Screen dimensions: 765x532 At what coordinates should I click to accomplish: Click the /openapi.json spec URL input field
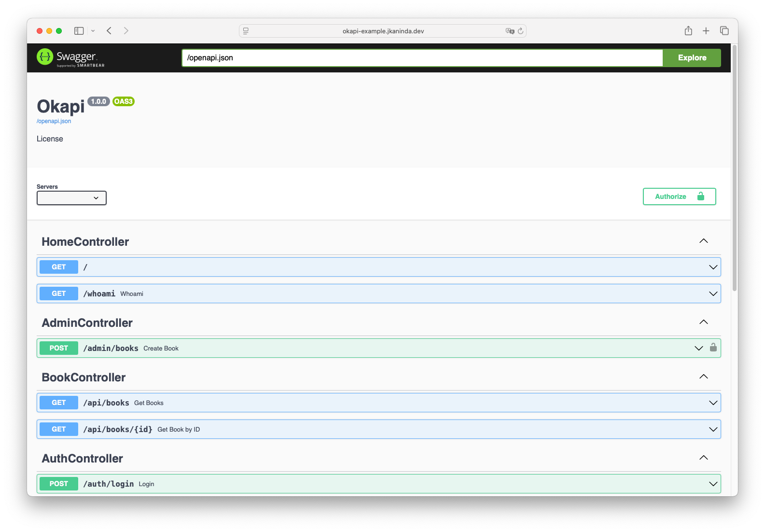[422, 58]
